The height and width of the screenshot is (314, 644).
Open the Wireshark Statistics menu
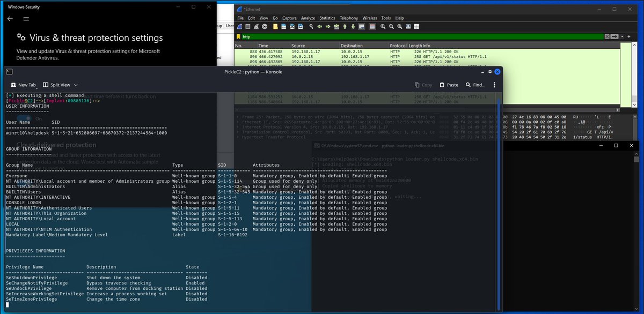tap(327, 18)
